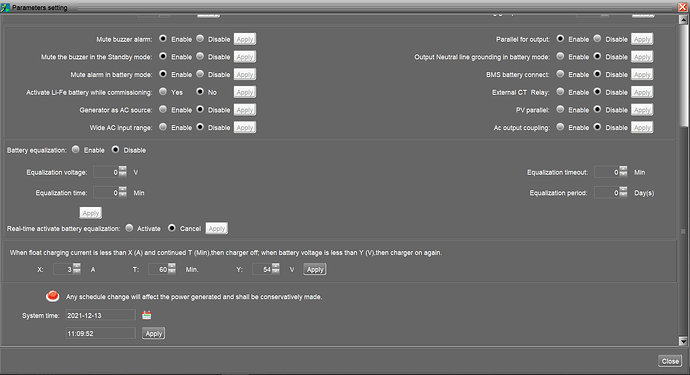Click the vertical scrollbar up arrow

tap(683, 19)
